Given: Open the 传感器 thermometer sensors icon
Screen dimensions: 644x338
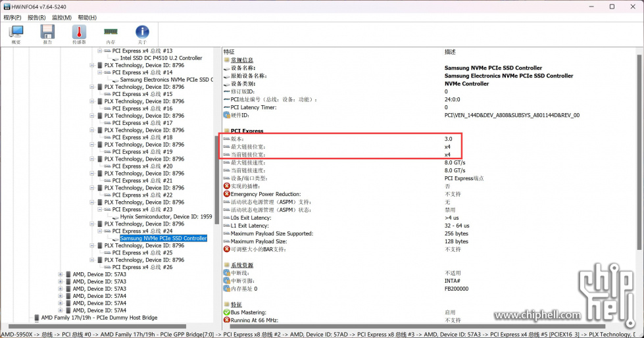Looking at the screenshot, I should [x=79, y=32].
